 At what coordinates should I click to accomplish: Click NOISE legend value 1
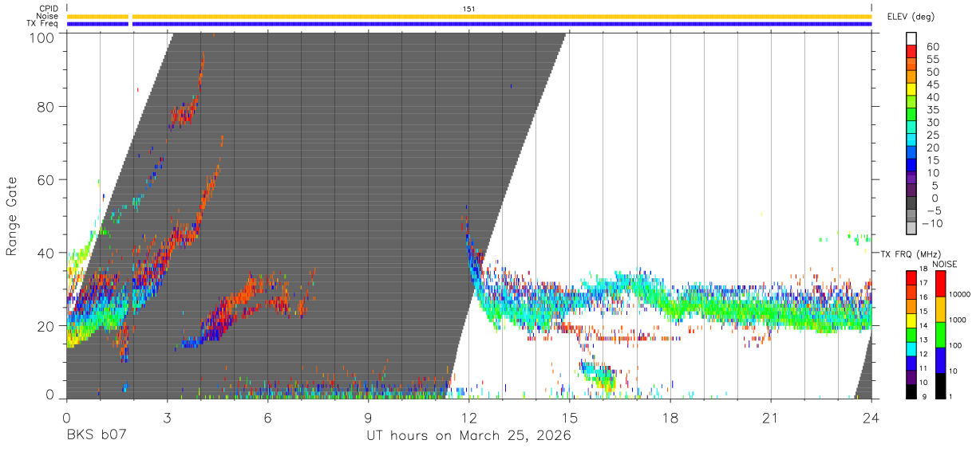950,396
